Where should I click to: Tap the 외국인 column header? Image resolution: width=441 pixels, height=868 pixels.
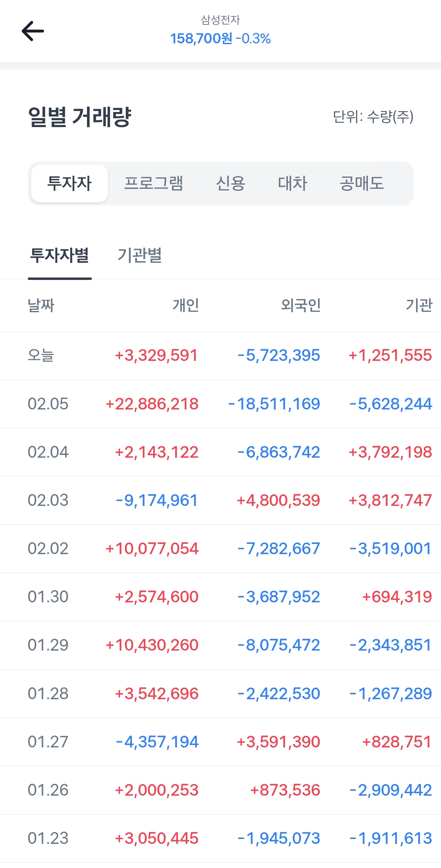coord(301,305)
